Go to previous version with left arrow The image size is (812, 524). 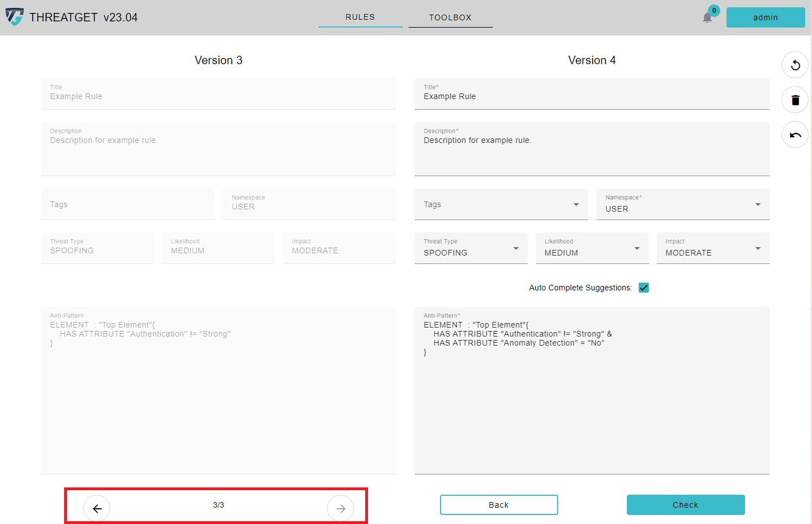point(97,508)
